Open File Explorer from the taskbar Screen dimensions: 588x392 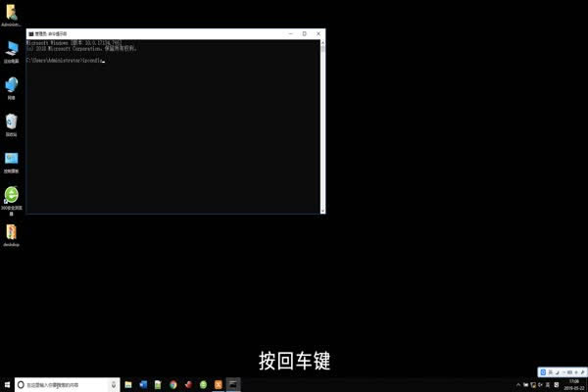coord(128,385)
